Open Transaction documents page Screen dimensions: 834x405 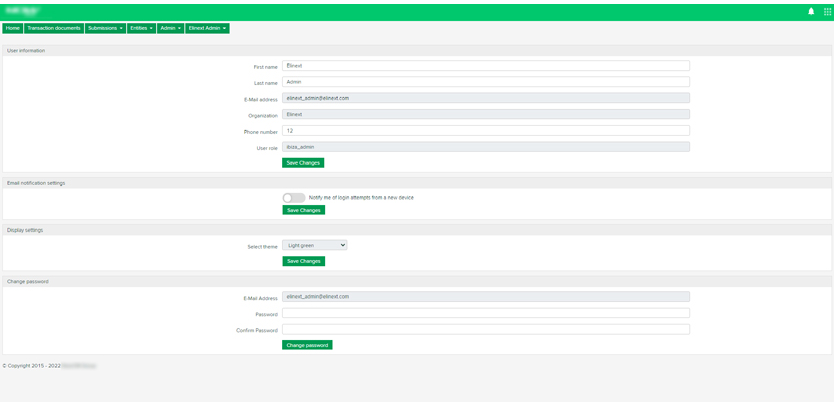(54, 28)
